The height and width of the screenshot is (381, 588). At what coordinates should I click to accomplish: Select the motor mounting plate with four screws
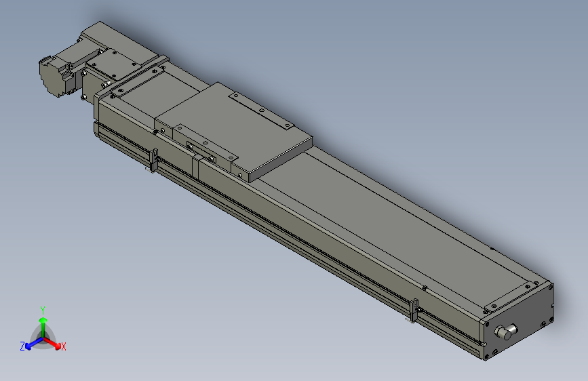tap(113, 64)
